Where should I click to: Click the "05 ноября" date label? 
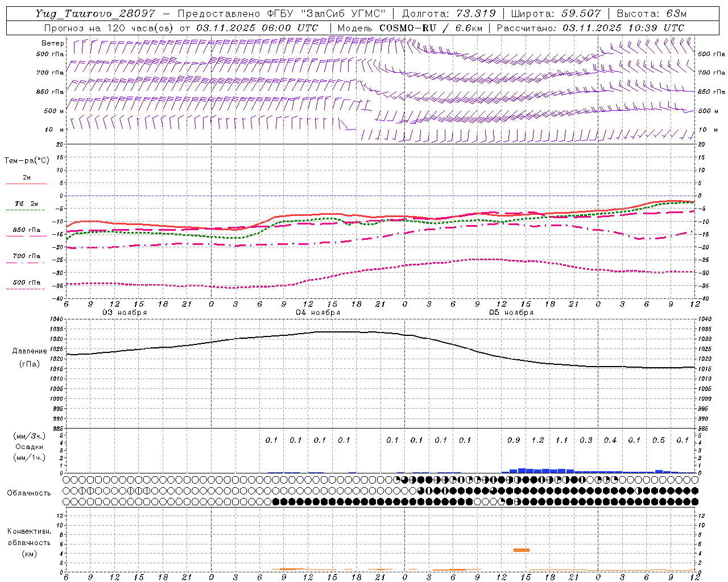pos(511,313)
